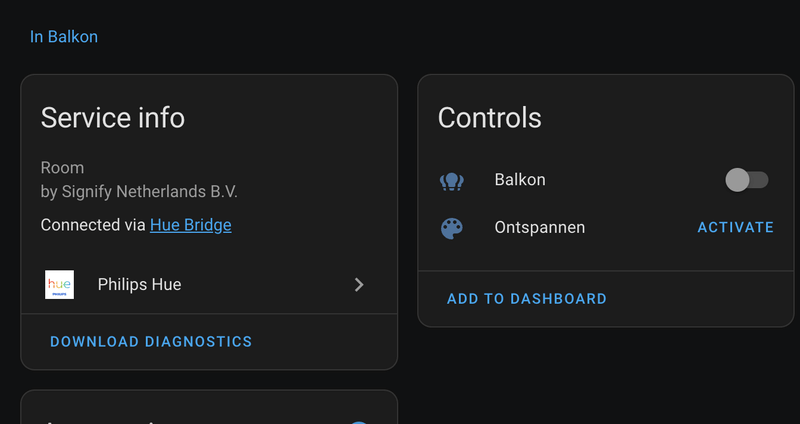
Task: Activate the Ontspannen scene
Action: point(735,228)
